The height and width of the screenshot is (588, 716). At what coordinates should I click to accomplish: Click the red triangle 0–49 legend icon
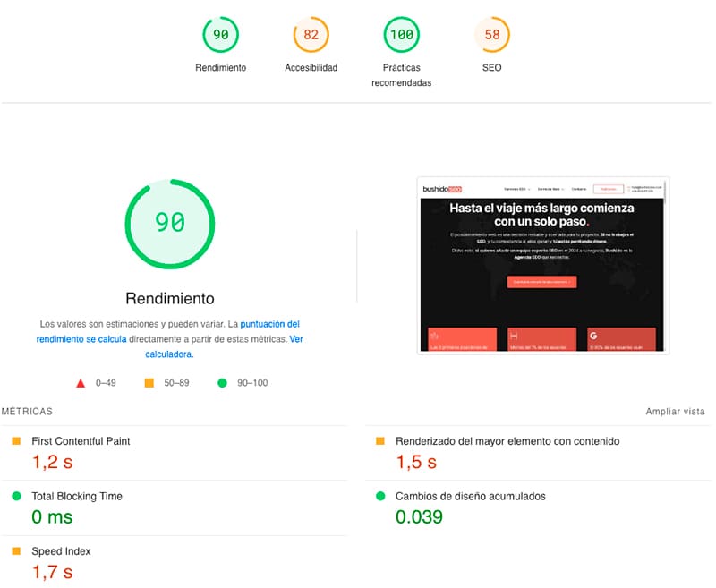[81, 383]
